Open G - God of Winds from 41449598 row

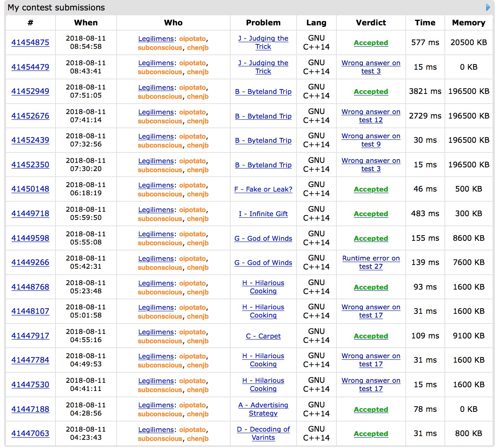[263, 239]
